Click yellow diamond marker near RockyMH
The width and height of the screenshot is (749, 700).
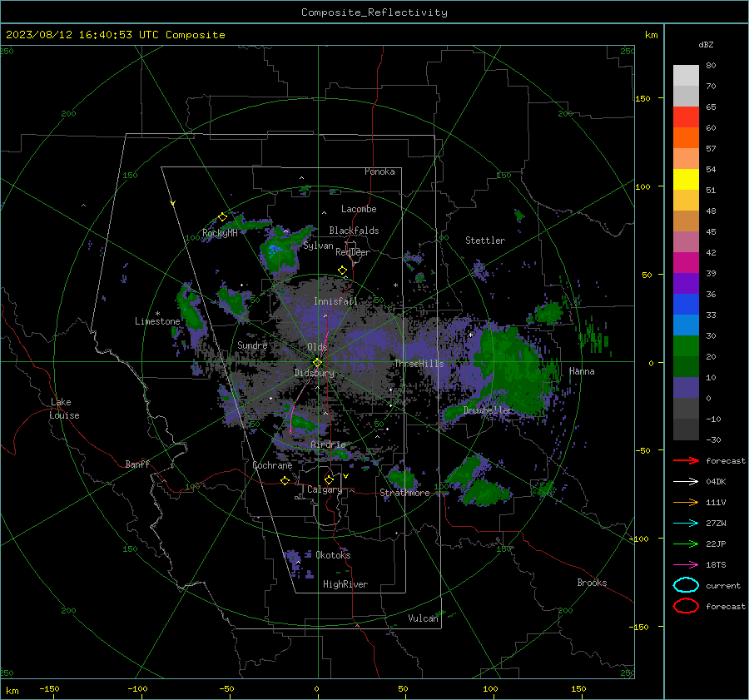(222, 217)
